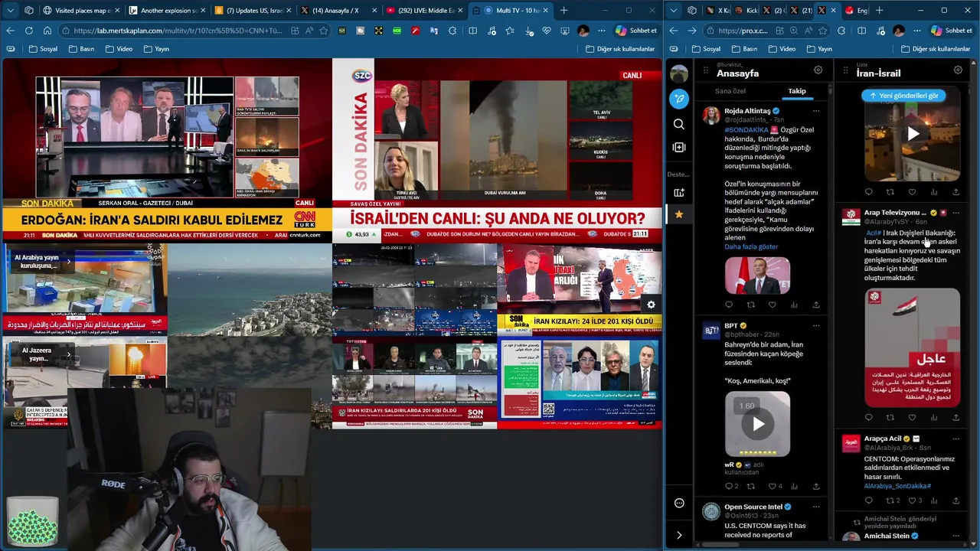Image resolution: width=980 pixels, height=551 pixels.
Task: Like Rojda Altıntaş's post
Action: click(x=772, y=305)
